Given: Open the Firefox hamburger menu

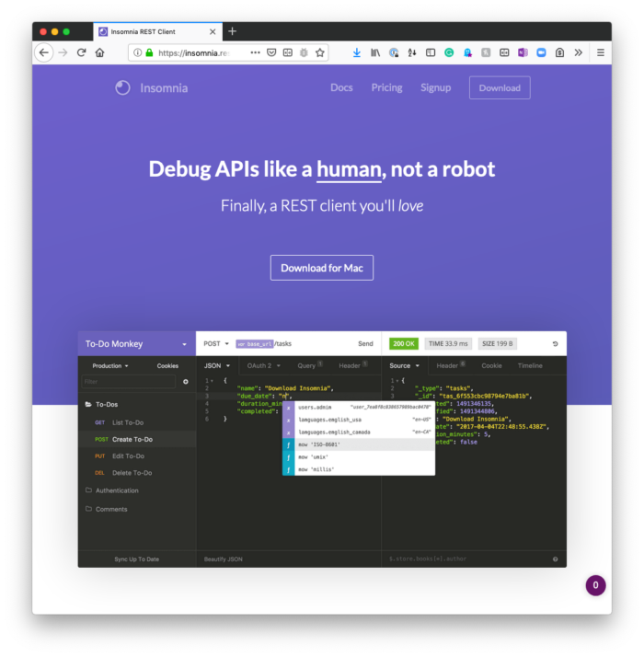Looking at the screenshot, I should click(x=601, y=52).
